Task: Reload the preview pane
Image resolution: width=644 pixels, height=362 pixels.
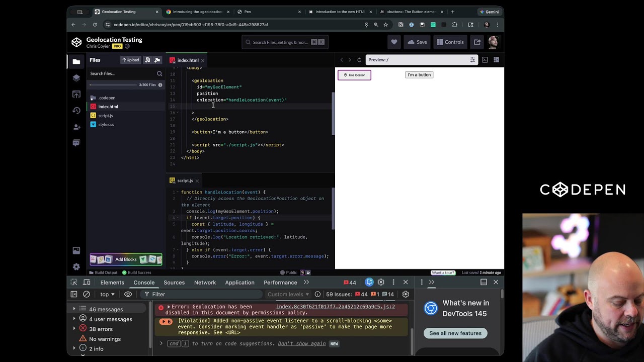Action: point(359,60)
